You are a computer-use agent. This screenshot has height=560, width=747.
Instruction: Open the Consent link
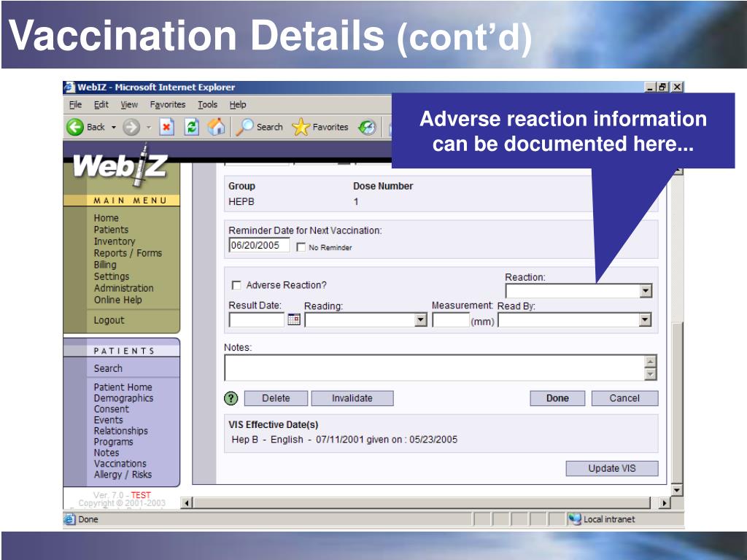pyautogui.click(x=111, y=409)
